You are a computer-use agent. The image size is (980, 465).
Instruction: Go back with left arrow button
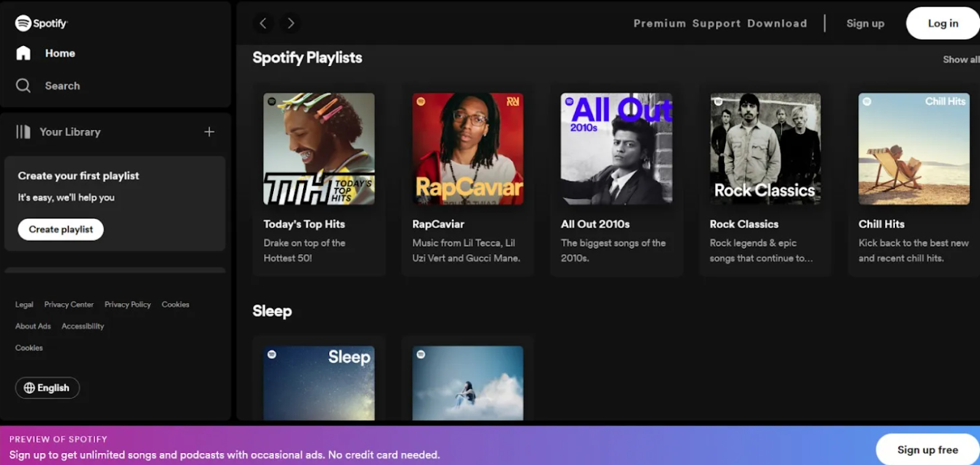pos(263,23)
